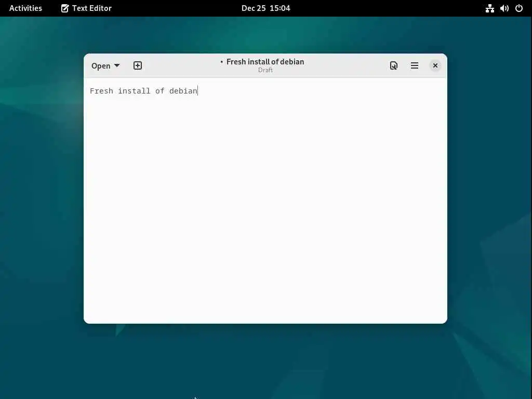
Task: Open the find in document icon
Action: pos(394,65)
